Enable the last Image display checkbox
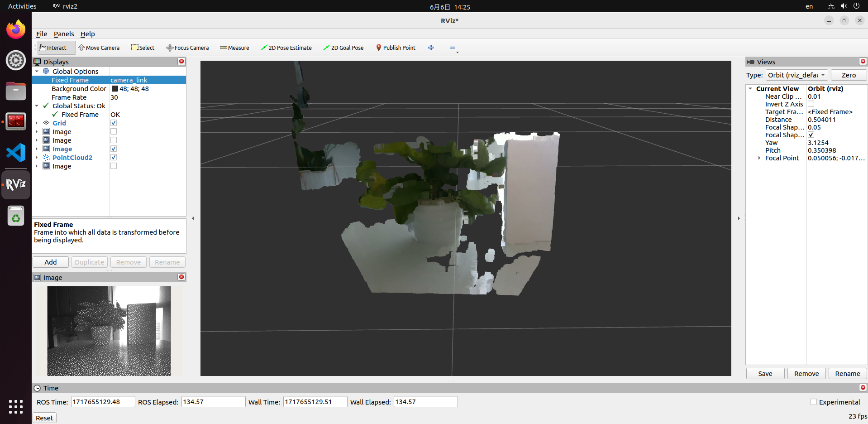This screenshot has width=868, height=424. point(114,166)
